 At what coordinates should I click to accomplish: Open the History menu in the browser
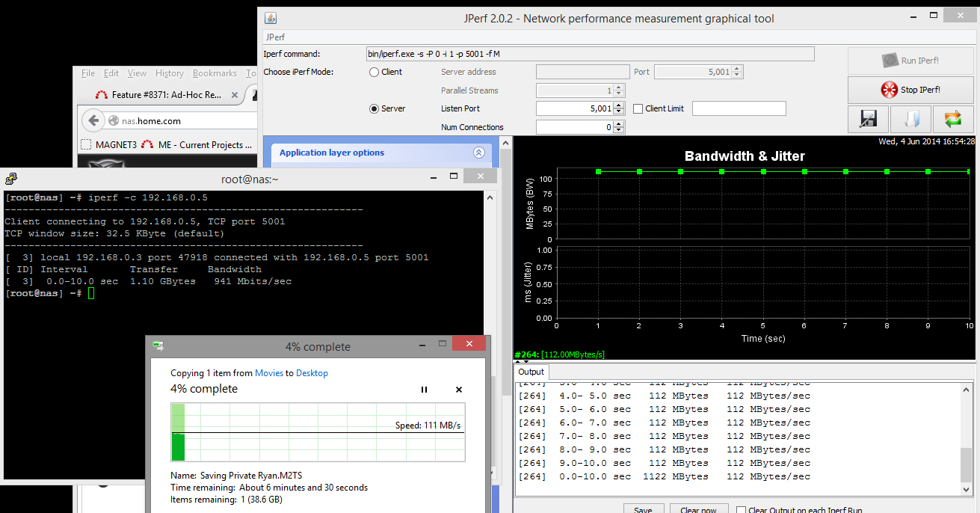tap(170, 73)
